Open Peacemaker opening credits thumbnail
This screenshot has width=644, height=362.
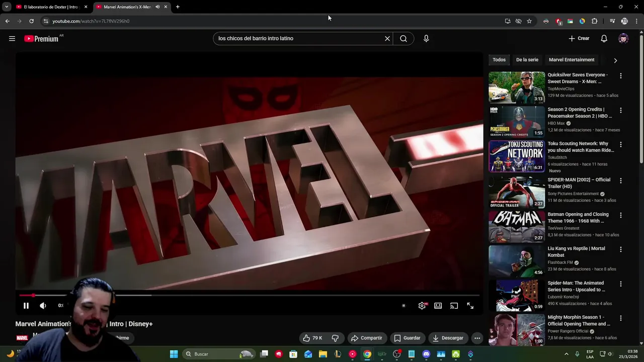click(517, 122)
